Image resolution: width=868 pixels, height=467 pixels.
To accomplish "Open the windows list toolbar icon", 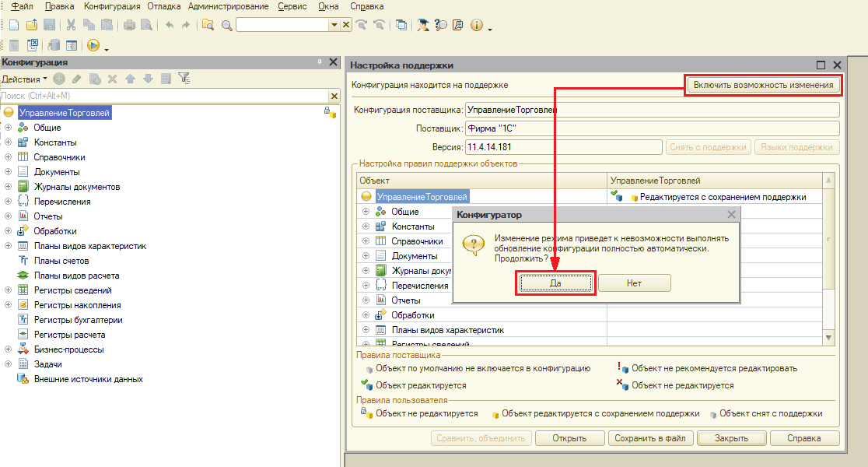I will [x=401, y=25].
